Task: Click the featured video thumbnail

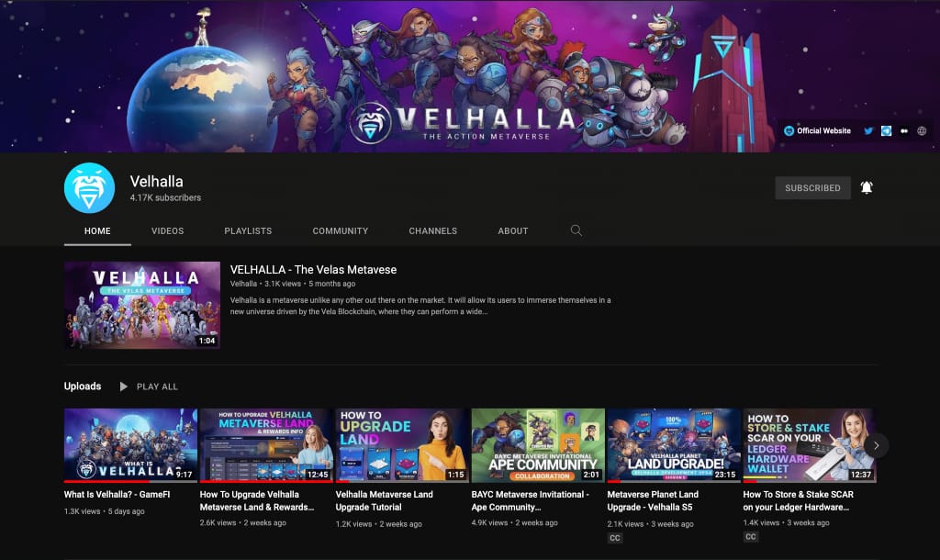Action: click(142, 305)
